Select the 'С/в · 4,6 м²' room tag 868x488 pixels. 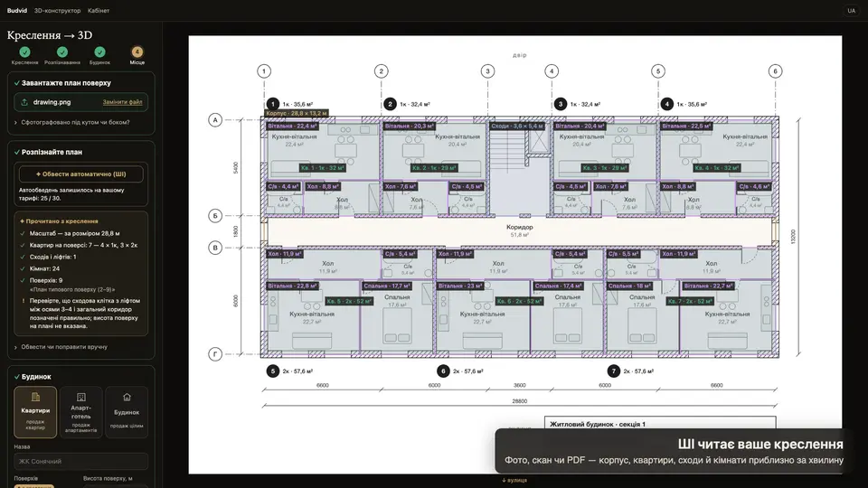[x=754, y=187]
